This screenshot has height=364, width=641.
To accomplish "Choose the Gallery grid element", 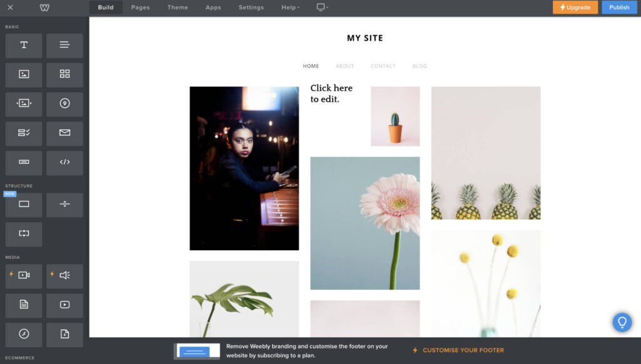I will point(64,74).
